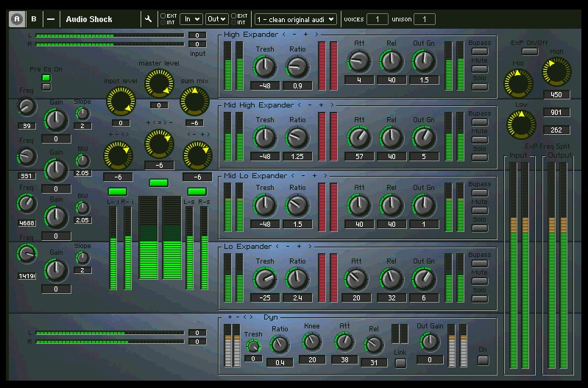Select the output INT radio button
Viewport: 588px width, 388px height.
pos(233,23)
